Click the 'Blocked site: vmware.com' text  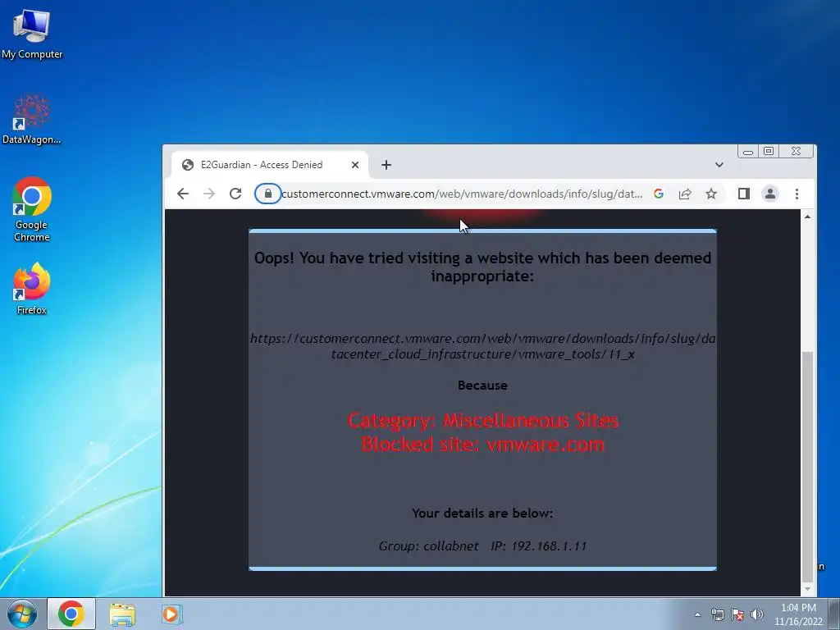[482, 444]
